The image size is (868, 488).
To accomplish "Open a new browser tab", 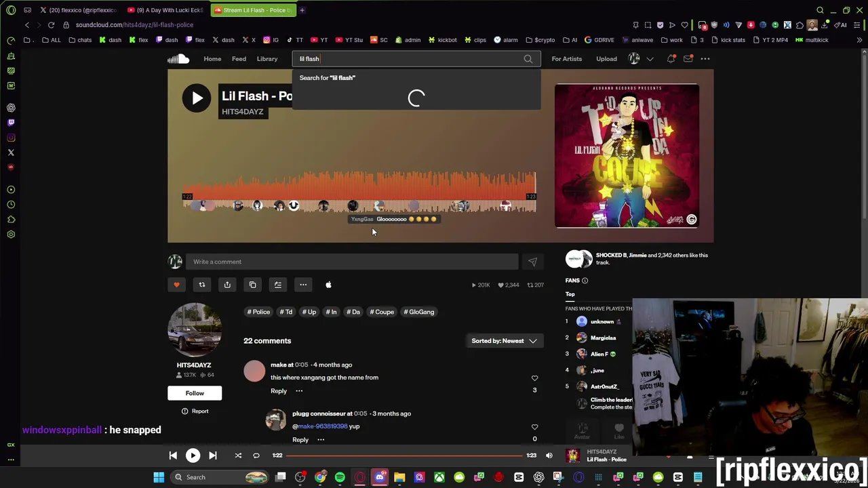I will click(x=302, y=10).
